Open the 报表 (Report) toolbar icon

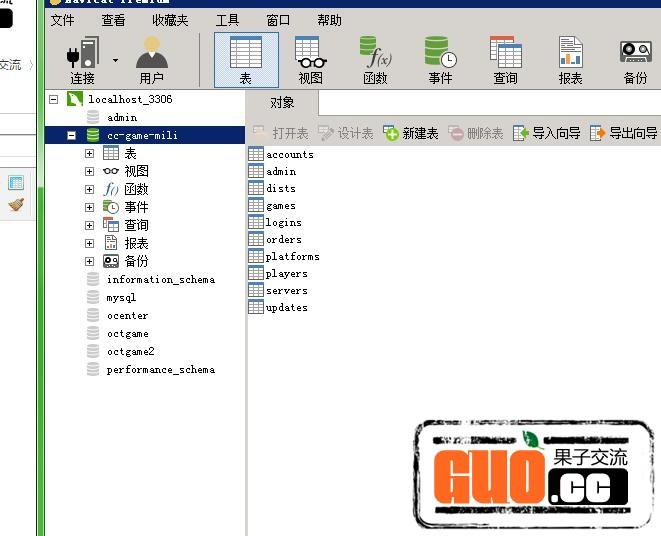click(x=570, y=59)
